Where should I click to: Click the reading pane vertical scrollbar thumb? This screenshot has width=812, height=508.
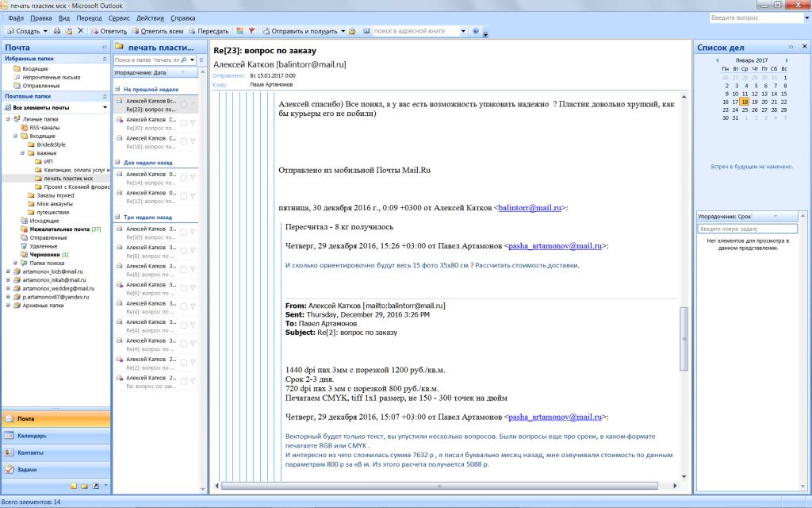(684, 338)
